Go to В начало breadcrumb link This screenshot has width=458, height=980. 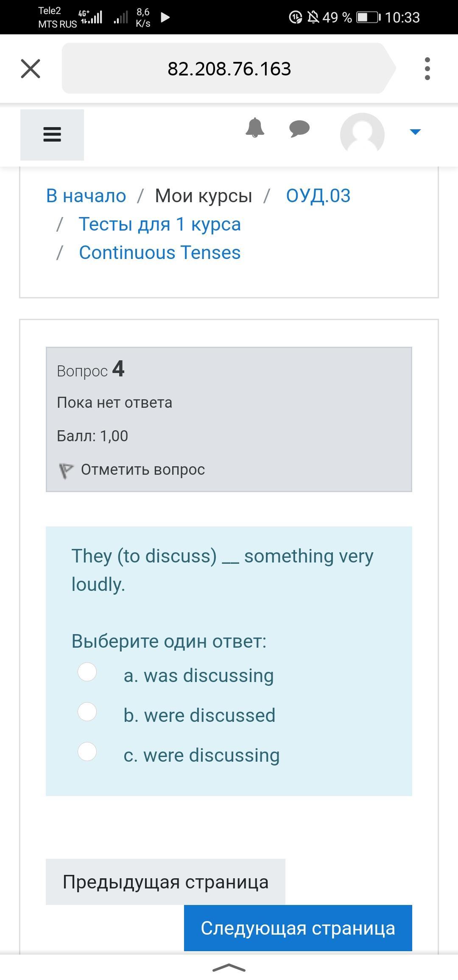pos(86,196)
